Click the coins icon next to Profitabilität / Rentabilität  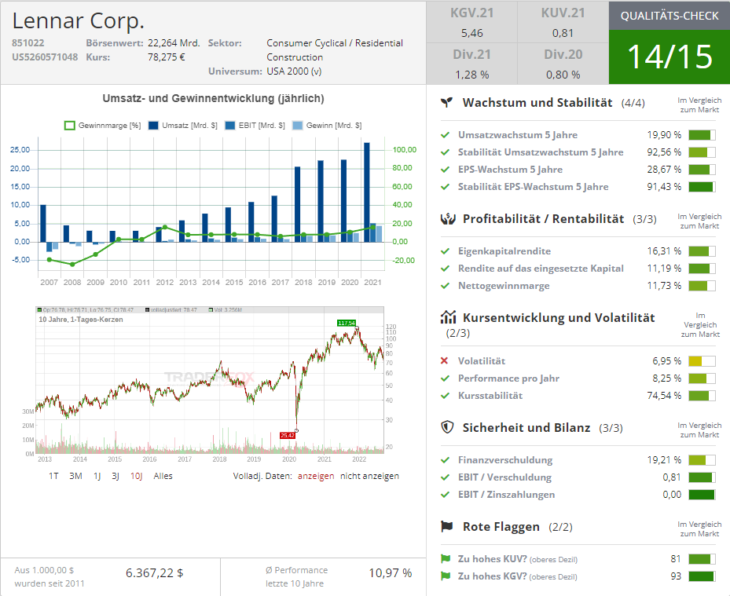tap(449, 218)
